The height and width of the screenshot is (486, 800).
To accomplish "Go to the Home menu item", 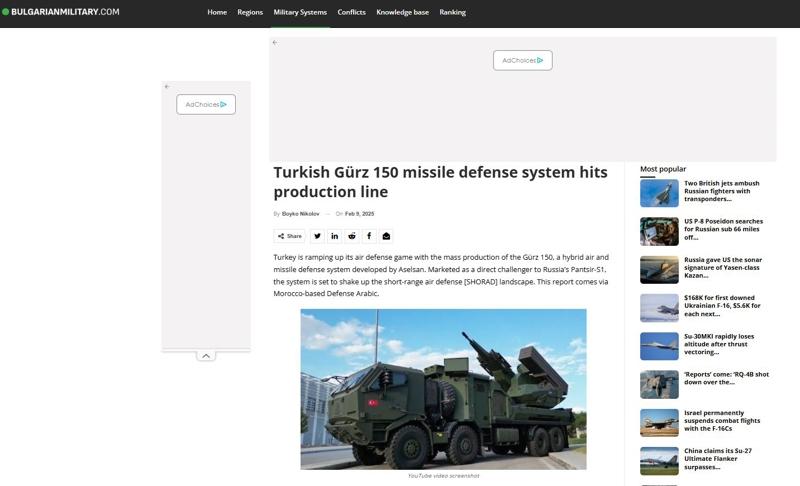I will (217, 12).
